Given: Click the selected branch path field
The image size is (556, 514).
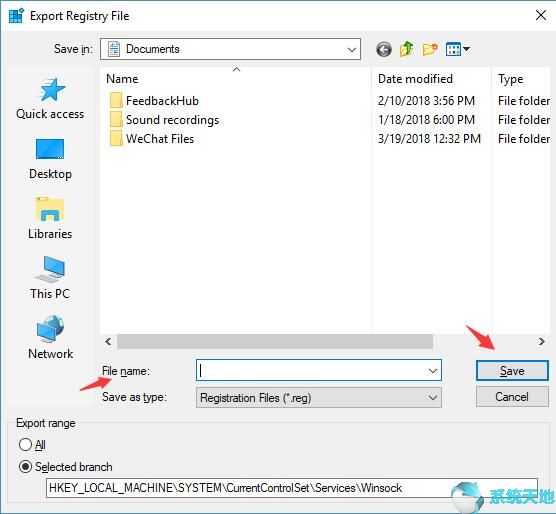Looking at the screenshot, I should pos(292,488).
